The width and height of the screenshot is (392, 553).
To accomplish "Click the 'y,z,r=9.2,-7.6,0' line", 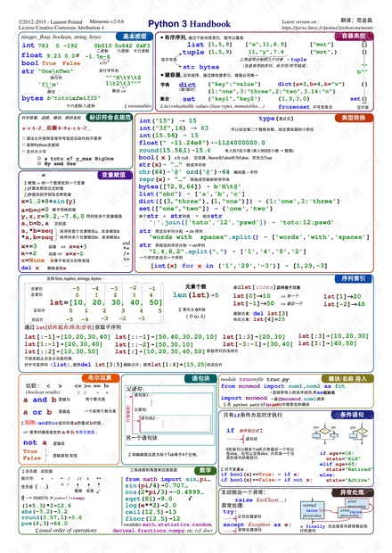I will point(53,216).
